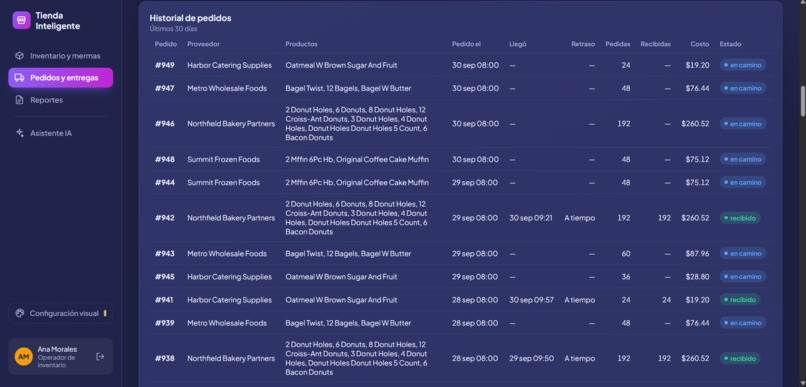The height and width of the screenshot is (387, 806).
Task: Open Inventario y mermas section
Action: 61,56
